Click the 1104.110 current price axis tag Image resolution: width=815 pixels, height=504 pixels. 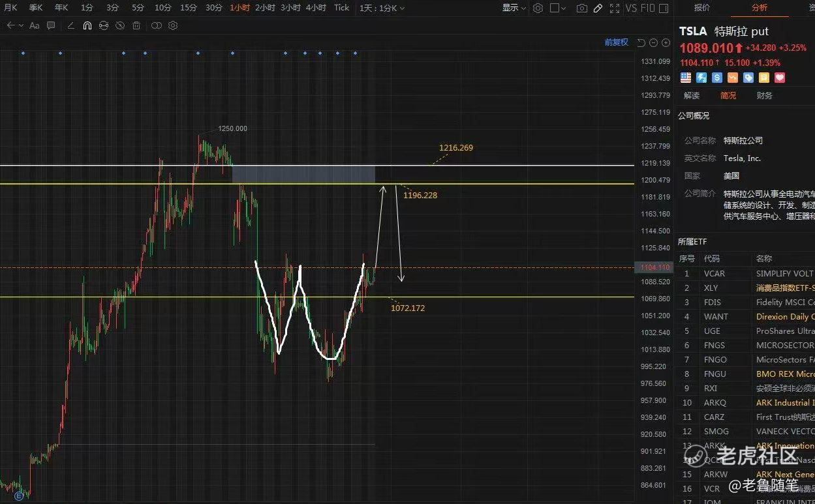pyautogui.click(x=654, y=267)
